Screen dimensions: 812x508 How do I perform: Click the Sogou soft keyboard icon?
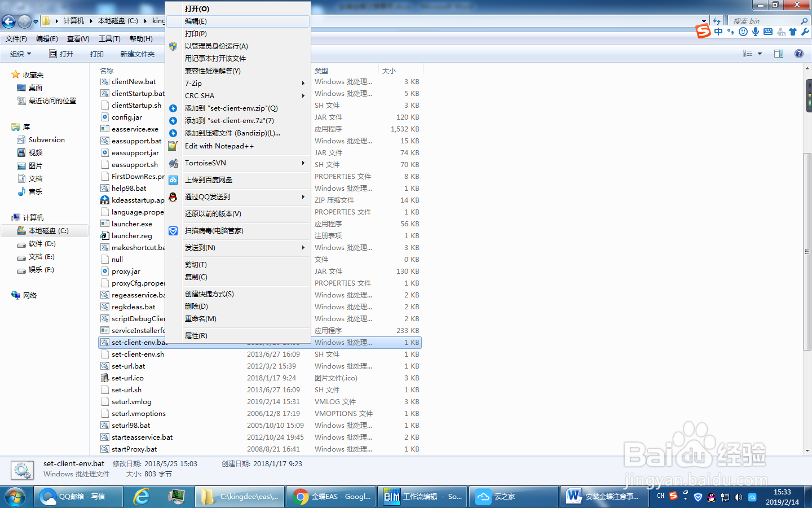(x=768, y=32)
